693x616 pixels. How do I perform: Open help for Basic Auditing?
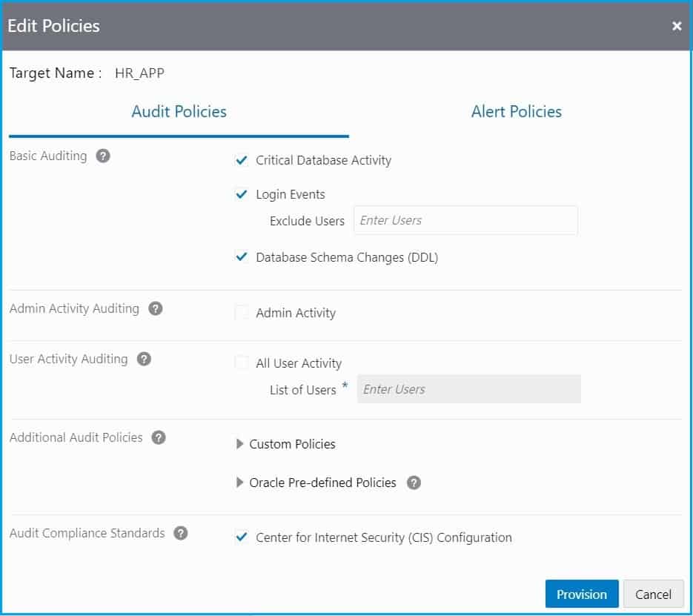103,156
